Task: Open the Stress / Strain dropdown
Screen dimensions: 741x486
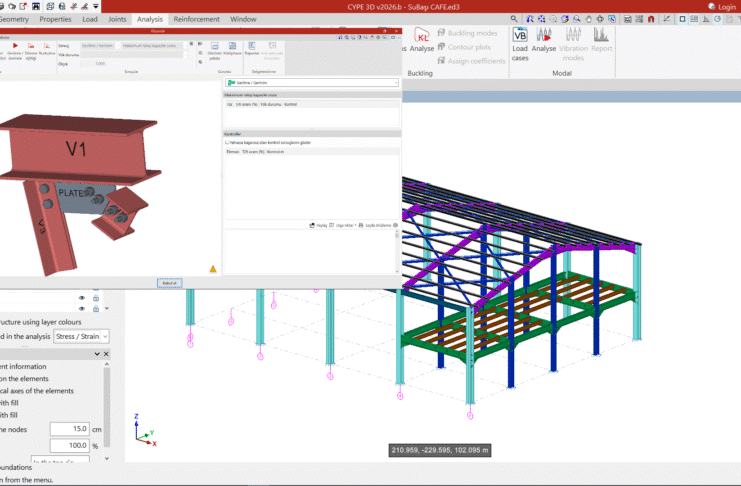Action: coord(81,337)
